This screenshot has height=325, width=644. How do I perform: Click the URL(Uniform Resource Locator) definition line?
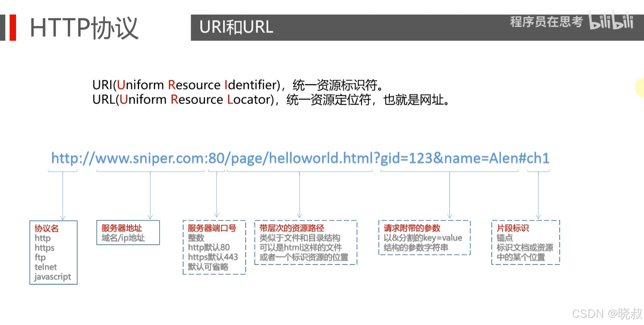pos(271,99)
